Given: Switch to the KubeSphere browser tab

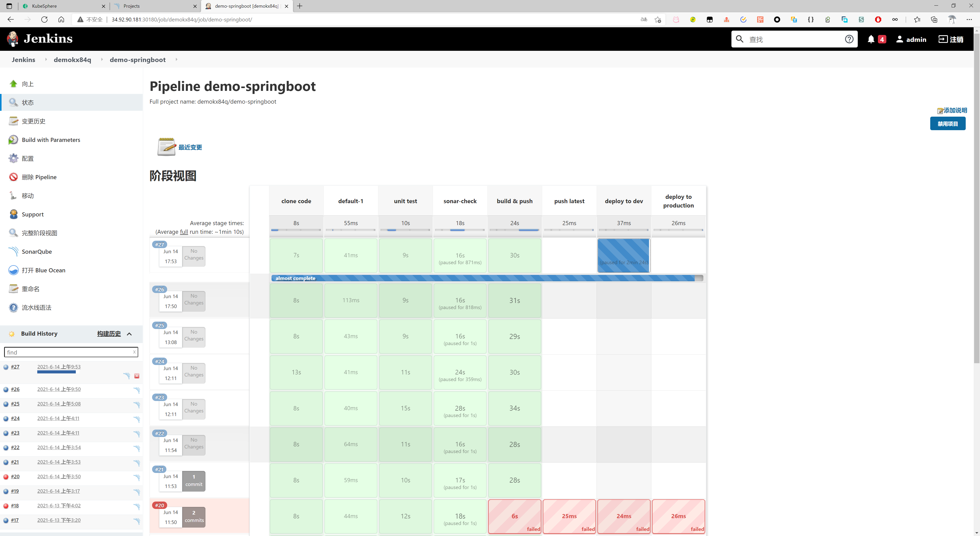Looking at the screenshot, I should (61, 6).
